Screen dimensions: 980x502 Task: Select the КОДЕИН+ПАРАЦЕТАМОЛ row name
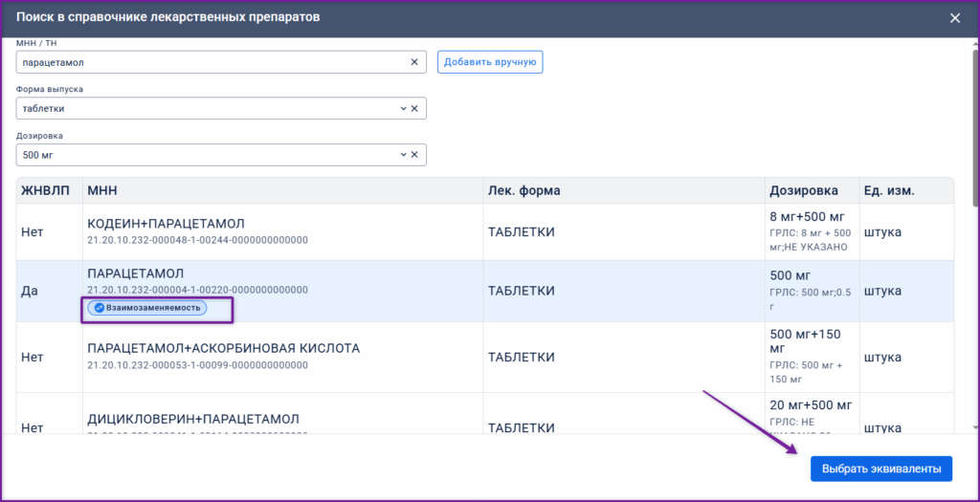[166, 224]
